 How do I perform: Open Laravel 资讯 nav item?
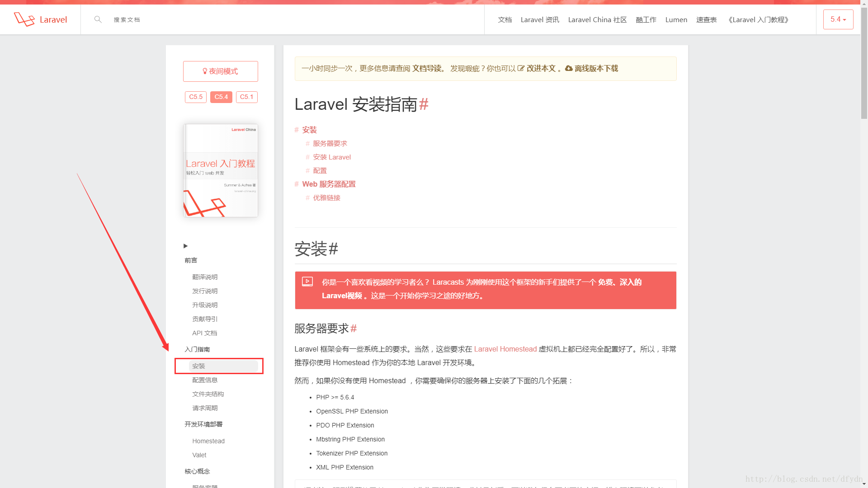pyautogui.click(x=540, y=20)
